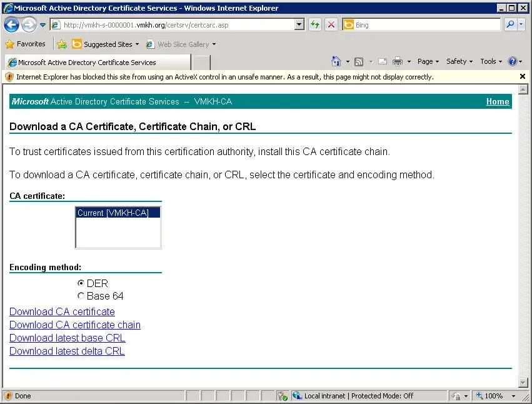Open a new blank tab
The height and width of the screenshot is (404, 532).
(201, 63)
